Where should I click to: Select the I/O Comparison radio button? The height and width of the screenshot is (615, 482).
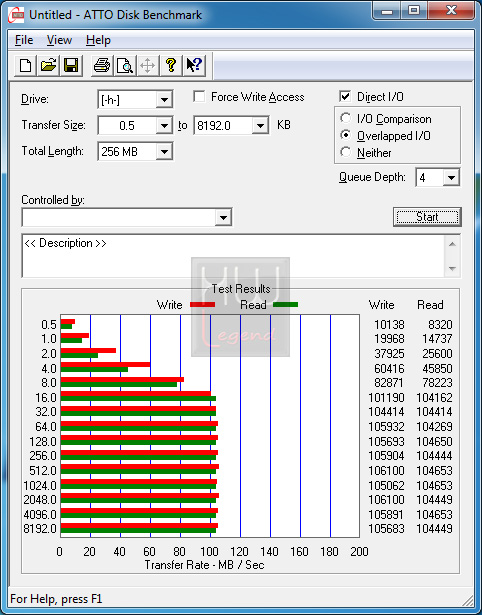[x=346, y=118]
